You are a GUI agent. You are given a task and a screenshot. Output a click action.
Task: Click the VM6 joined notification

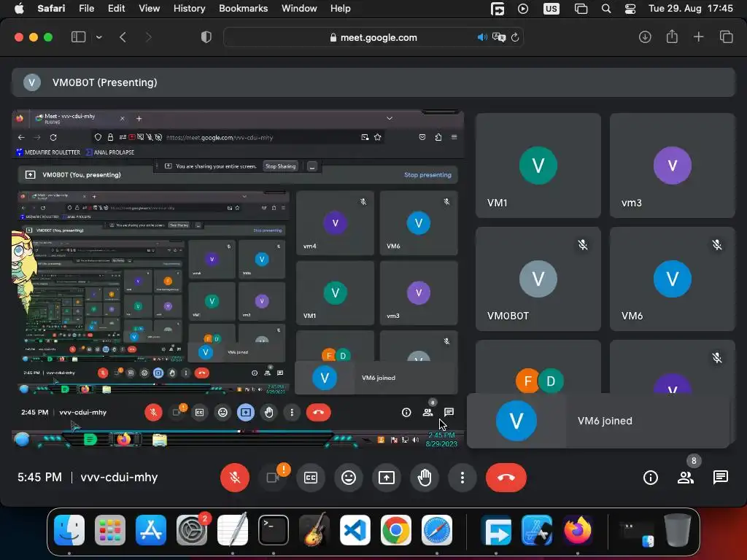coord(598,421)
